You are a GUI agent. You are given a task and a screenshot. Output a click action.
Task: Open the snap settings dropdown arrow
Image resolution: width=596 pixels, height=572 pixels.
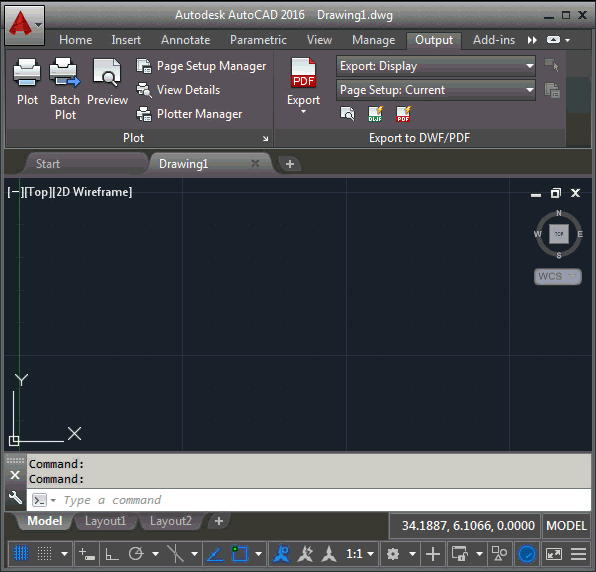pyautogui.click(x=65, y=554)
